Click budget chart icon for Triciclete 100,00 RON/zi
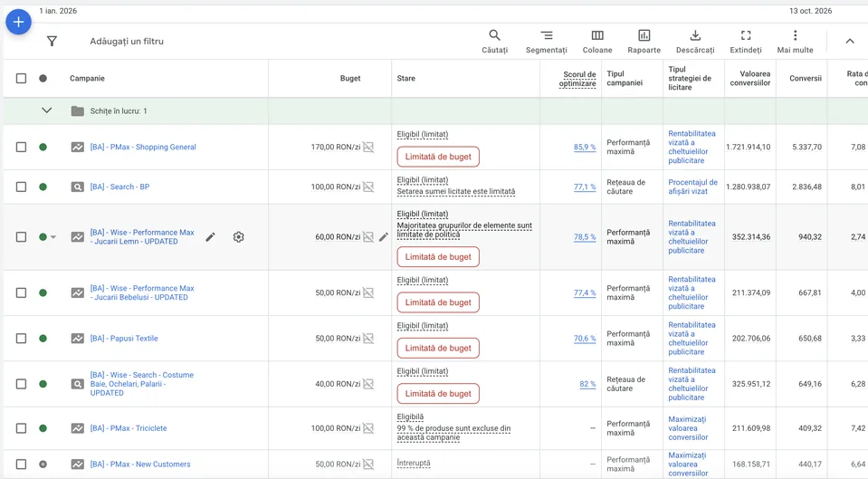 coord(368,428)
